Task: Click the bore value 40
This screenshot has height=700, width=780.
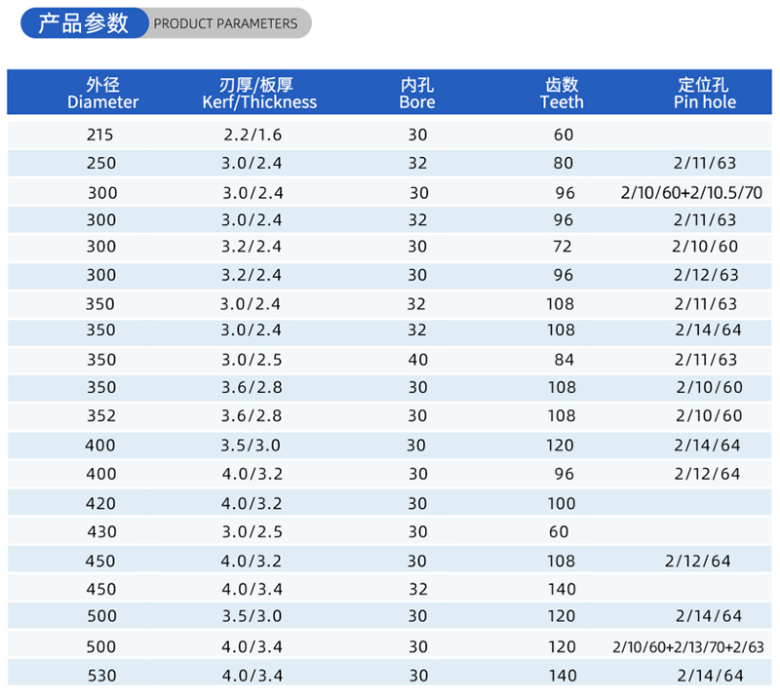Action: click(417, 360)
